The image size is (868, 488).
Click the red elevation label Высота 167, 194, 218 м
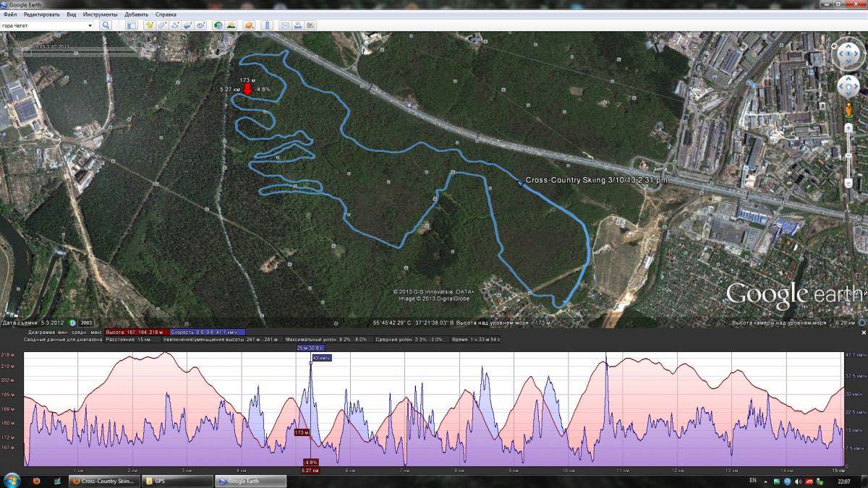(x=136, y=332)
